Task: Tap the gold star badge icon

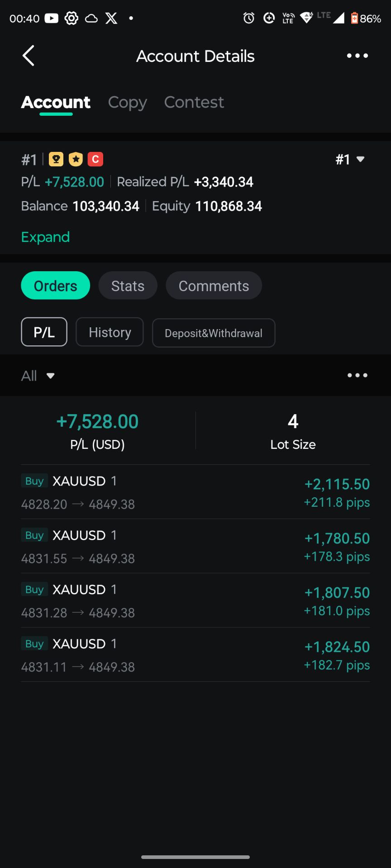Action: coord(76,159)
